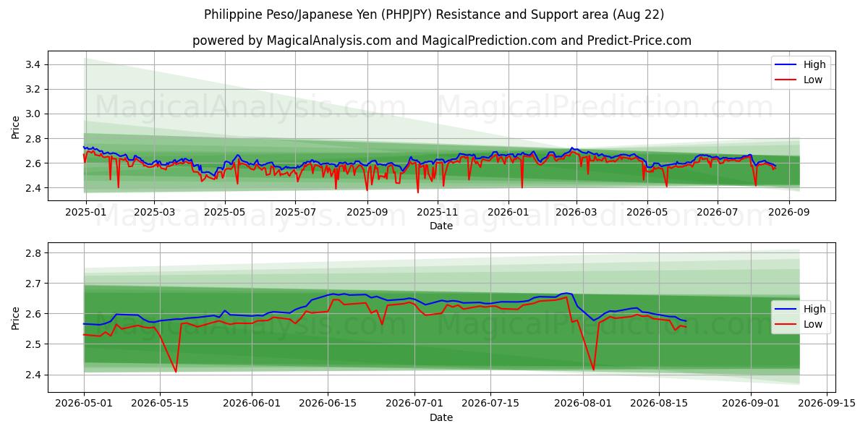This screenshot has height=434, width=868.
Task: Click the 'Date' axis label under the top chart
Action: [x=441, y=226]
